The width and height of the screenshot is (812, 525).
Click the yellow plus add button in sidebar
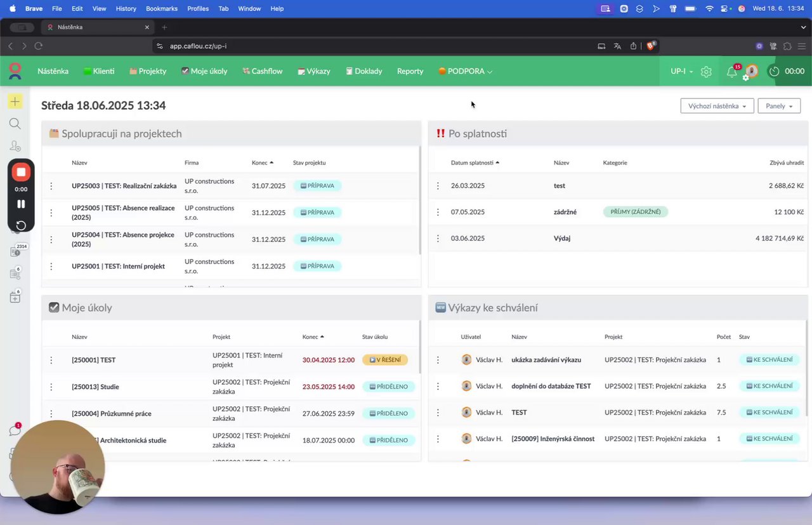15,102
